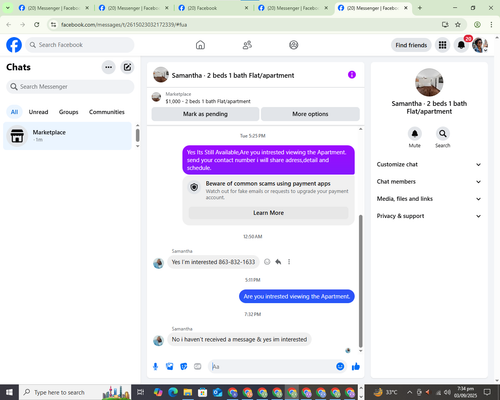
Task: Expand Media, files and links section
Action: tap(429, 199)
